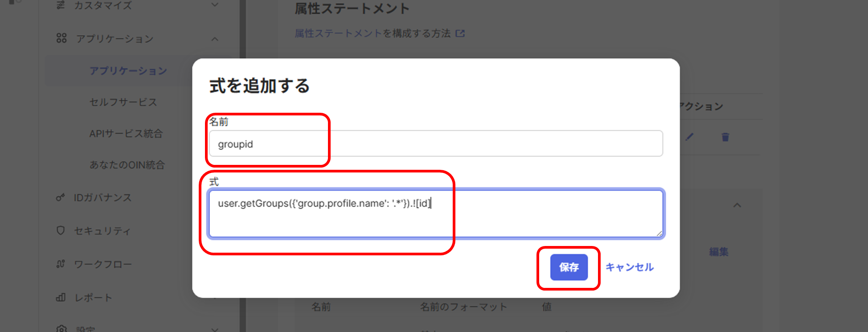
Task: Open セキュリティ menu label
Action: click(x=102, y=231)
